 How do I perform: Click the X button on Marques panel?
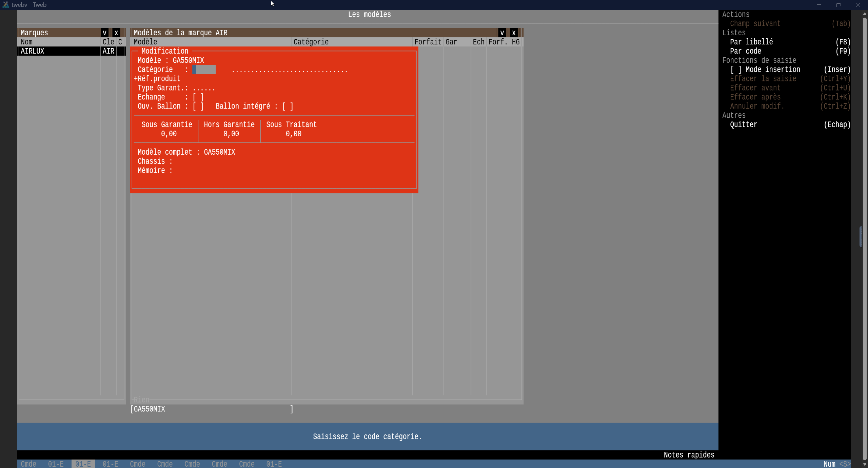[116, 33]
